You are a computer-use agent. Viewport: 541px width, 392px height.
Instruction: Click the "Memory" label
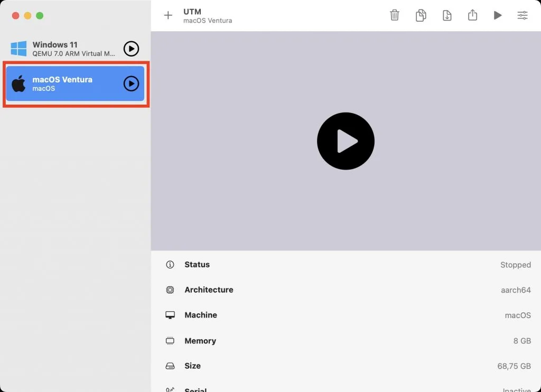click(200, 341)
